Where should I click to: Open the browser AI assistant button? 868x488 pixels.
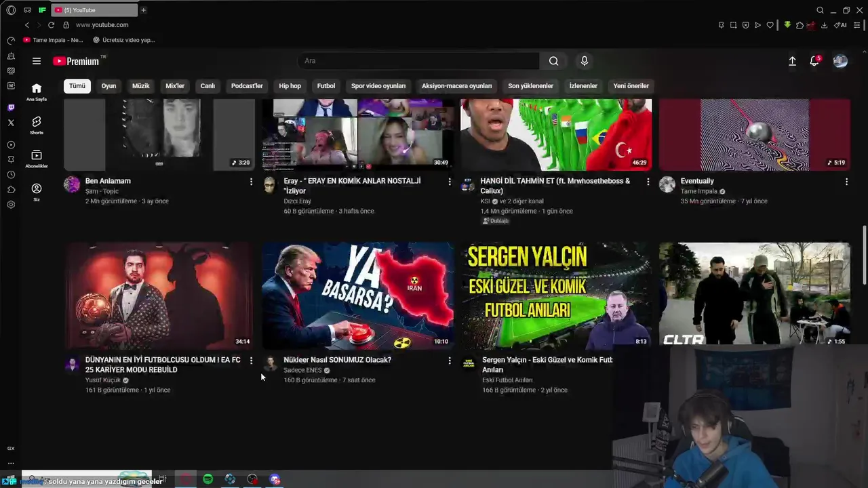point(841,25)
